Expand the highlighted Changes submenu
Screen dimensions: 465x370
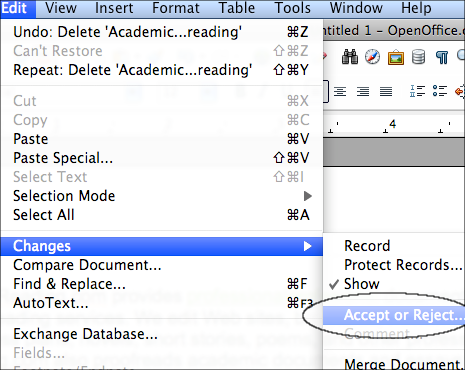[162, 246]
